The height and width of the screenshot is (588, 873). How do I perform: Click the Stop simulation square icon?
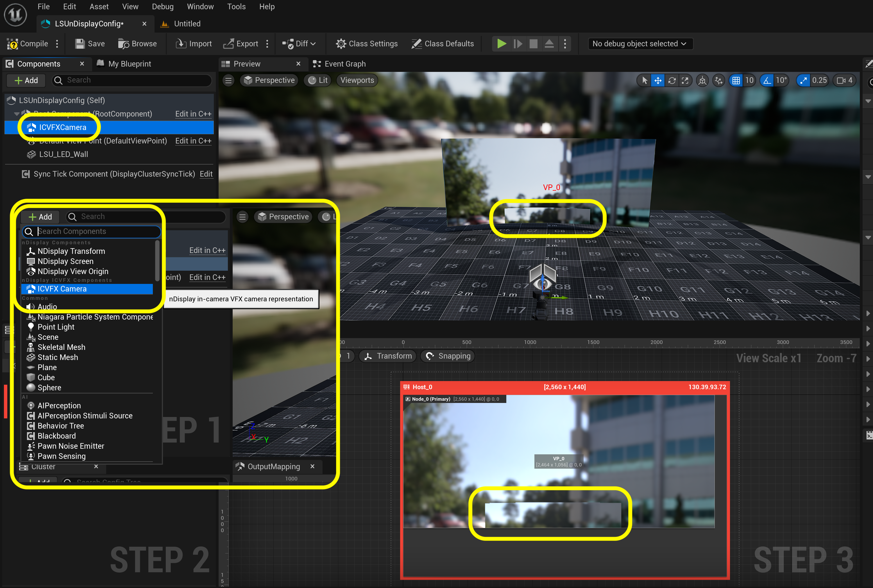533,44
